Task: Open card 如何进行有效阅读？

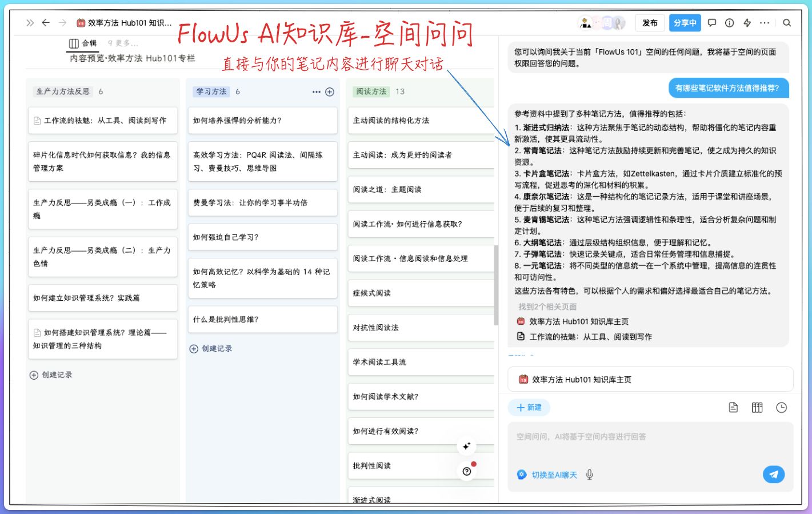Action: coord(421,431)
